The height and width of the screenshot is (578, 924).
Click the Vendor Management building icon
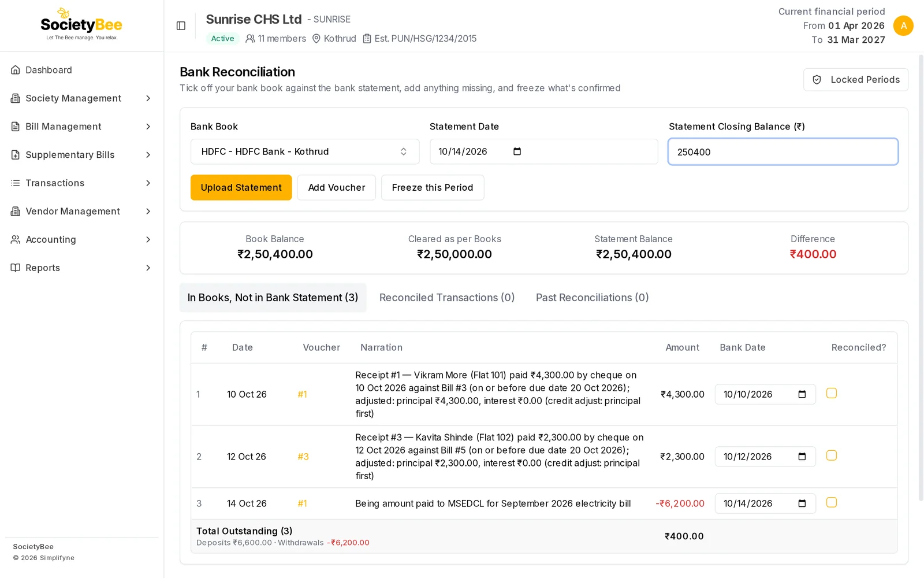pos(16,212)
